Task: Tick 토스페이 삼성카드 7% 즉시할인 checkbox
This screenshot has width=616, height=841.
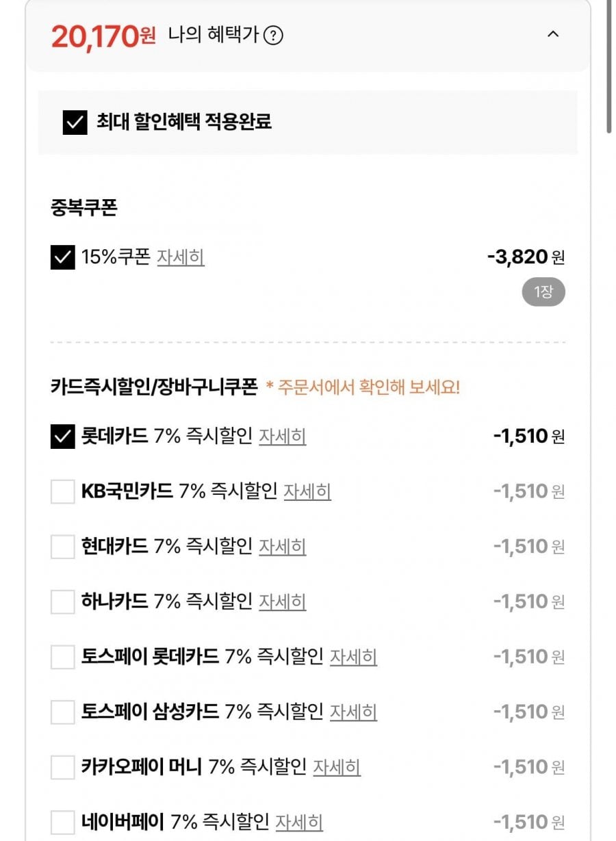Action: click(62, 712)
